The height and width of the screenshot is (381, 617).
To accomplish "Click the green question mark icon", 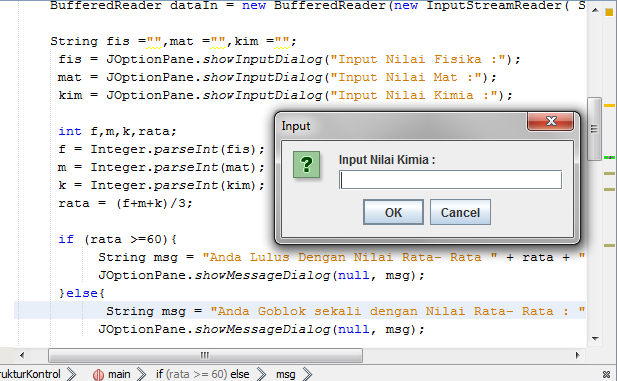I will point(306,165).
